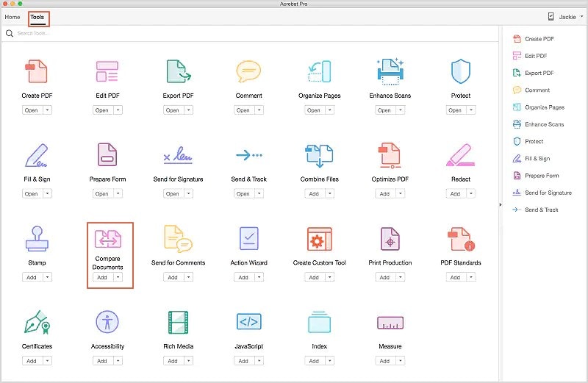Switch to the Home tab
The image size is (588, 383).
pyautogui.click(x=12, y=17)
